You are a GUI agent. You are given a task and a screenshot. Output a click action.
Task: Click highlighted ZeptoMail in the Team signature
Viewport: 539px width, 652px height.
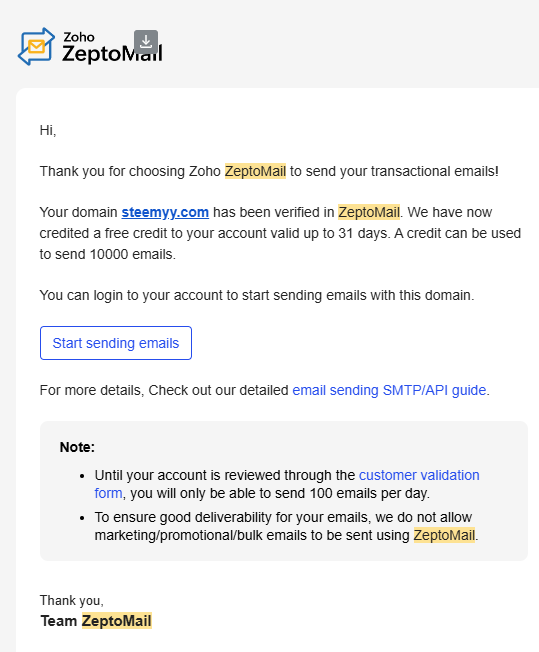pyautogui.click(x=116, y=621)
